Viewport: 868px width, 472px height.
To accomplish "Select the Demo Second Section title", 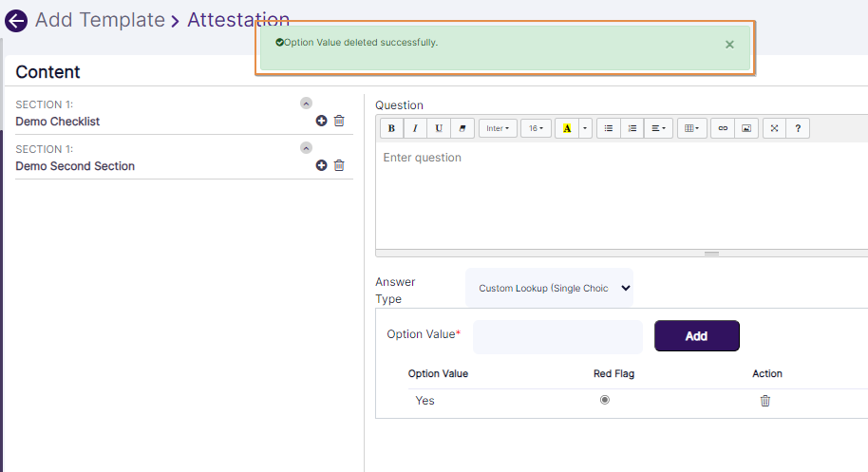I will (x=75, y=166).
